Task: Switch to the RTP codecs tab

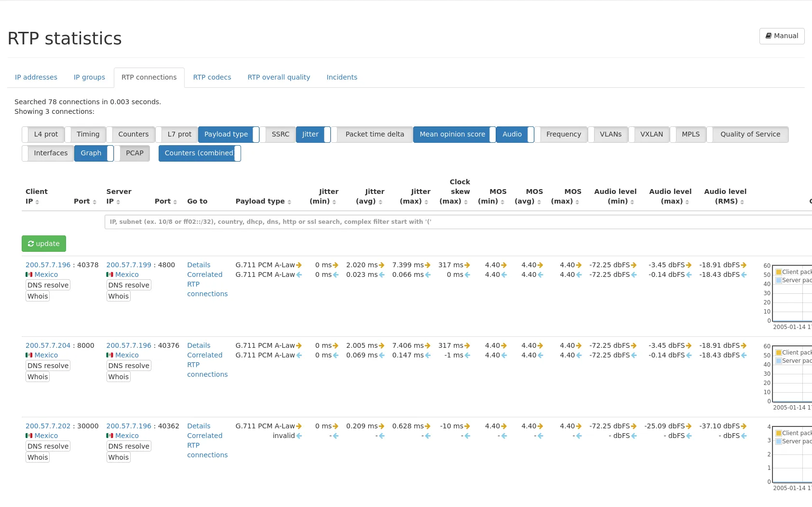Action: pos(212,77)
